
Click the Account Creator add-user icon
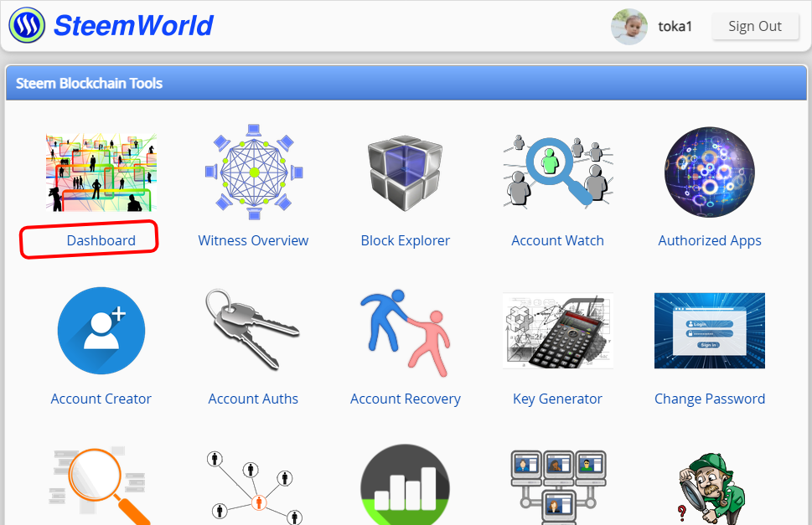pyautogui.click(x=101, y=331)
